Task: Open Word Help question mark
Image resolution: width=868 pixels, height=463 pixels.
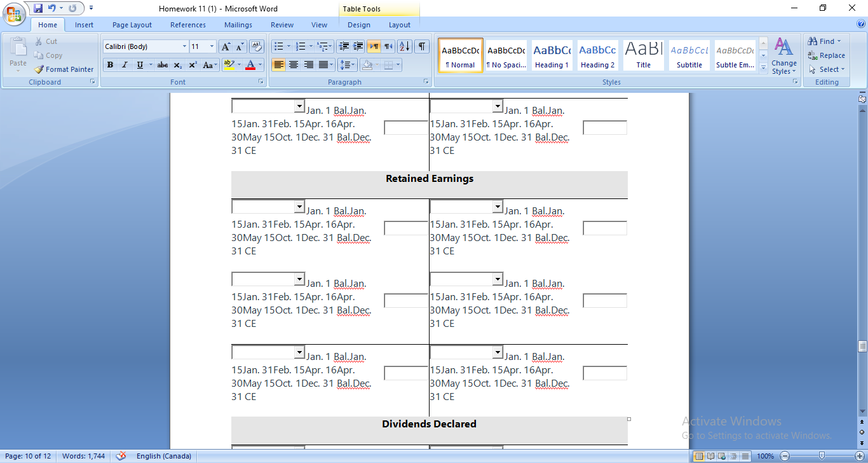Action: point(860,24)
